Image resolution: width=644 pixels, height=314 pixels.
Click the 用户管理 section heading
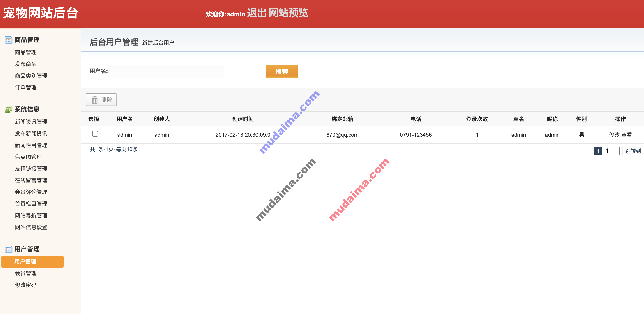coord(27,249)
